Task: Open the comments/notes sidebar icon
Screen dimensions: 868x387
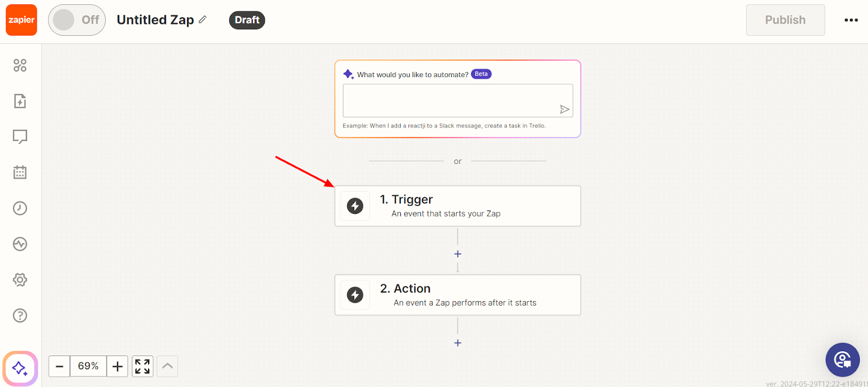Action: tap(20, 137)
